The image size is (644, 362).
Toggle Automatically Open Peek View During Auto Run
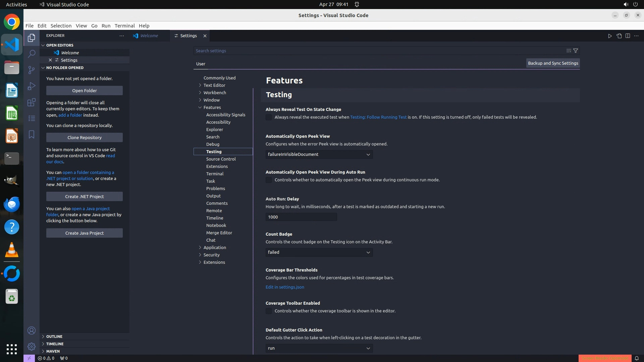(269, 180)
